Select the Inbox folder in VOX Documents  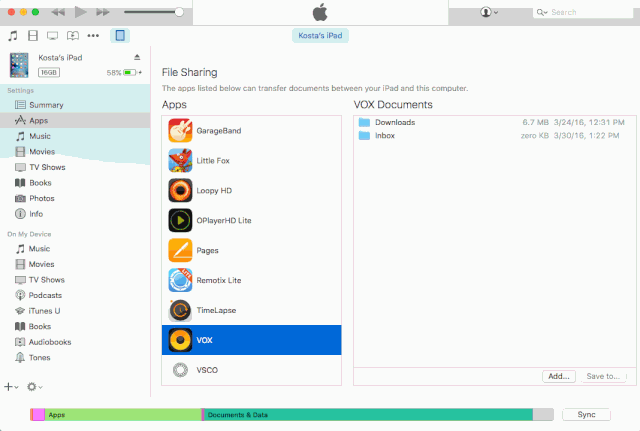pos(495,136)
